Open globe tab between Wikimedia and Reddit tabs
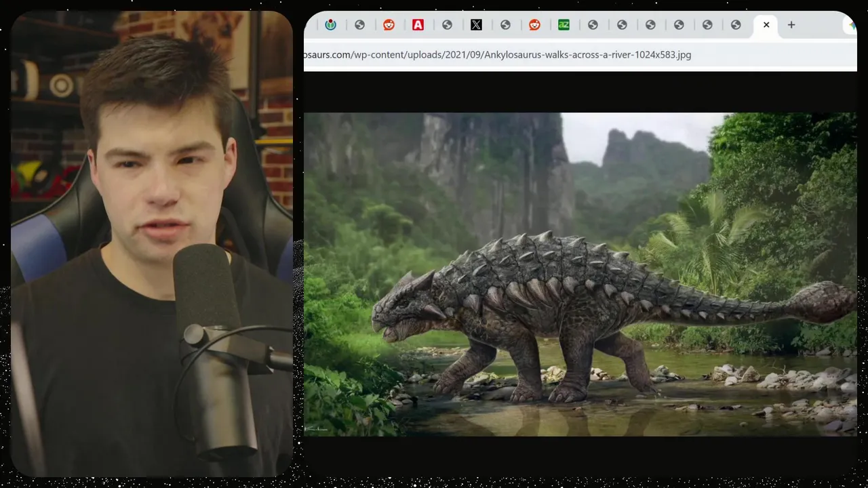 [359, 25]
